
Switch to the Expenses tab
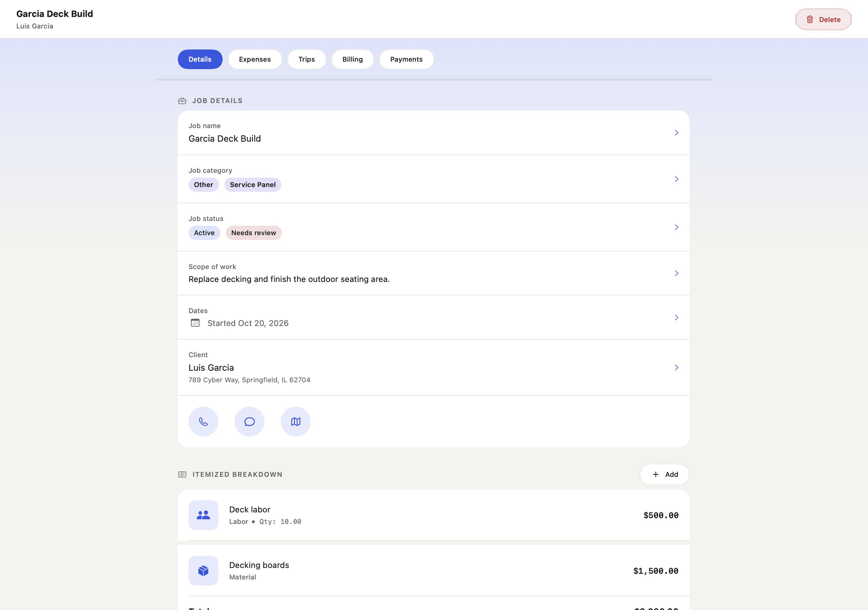255,59
